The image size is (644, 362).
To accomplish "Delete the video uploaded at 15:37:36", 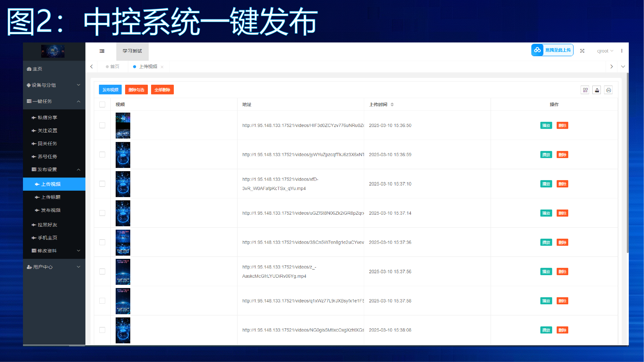I will [x=562, y=242].
